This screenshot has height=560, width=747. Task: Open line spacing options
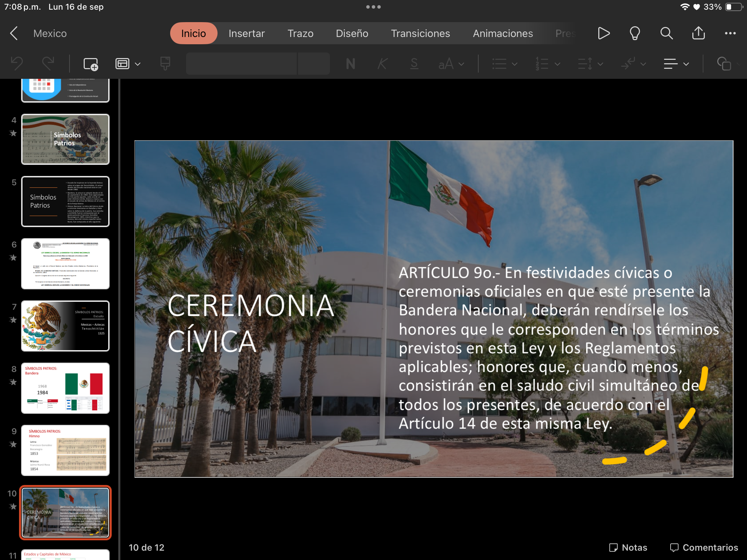click(590, 64)
